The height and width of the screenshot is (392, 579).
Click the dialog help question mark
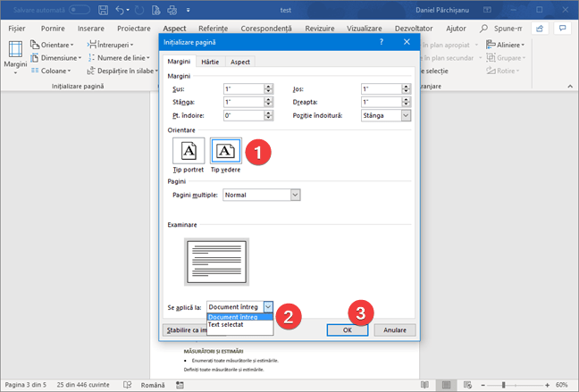(x=382, y=42)
